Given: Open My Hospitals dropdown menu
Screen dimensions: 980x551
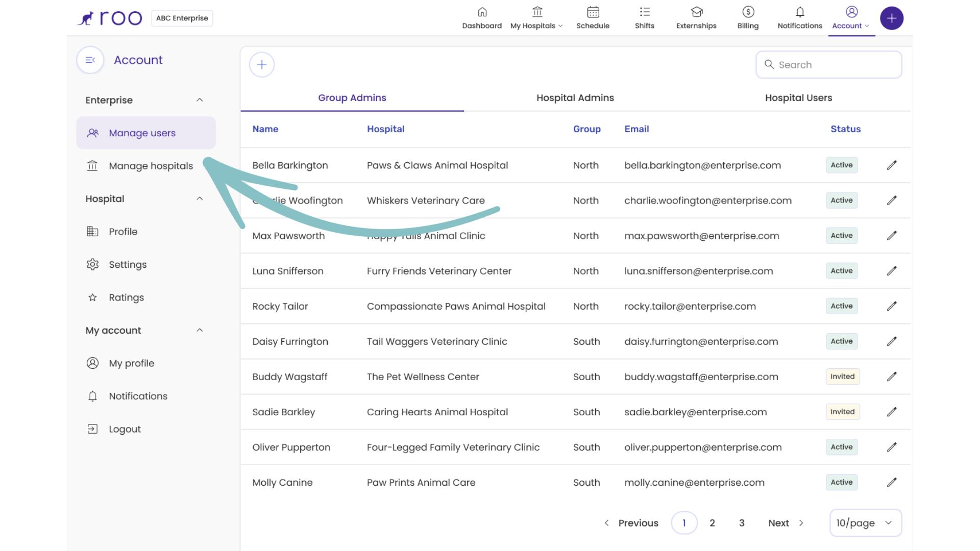Looking at the screenshot, I should pyautogui.click(x=536, y=18).
